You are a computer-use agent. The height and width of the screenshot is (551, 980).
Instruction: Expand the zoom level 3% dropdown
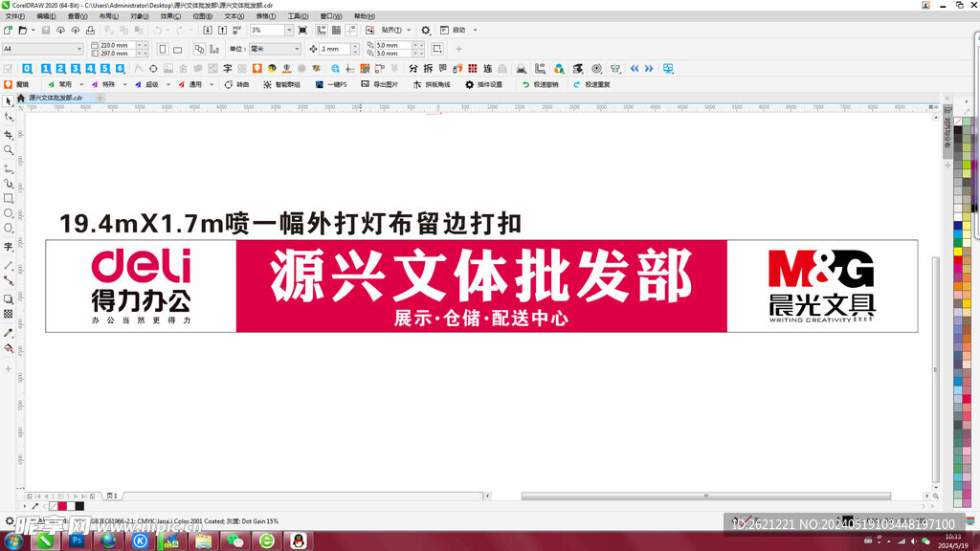tap(289, 30)
